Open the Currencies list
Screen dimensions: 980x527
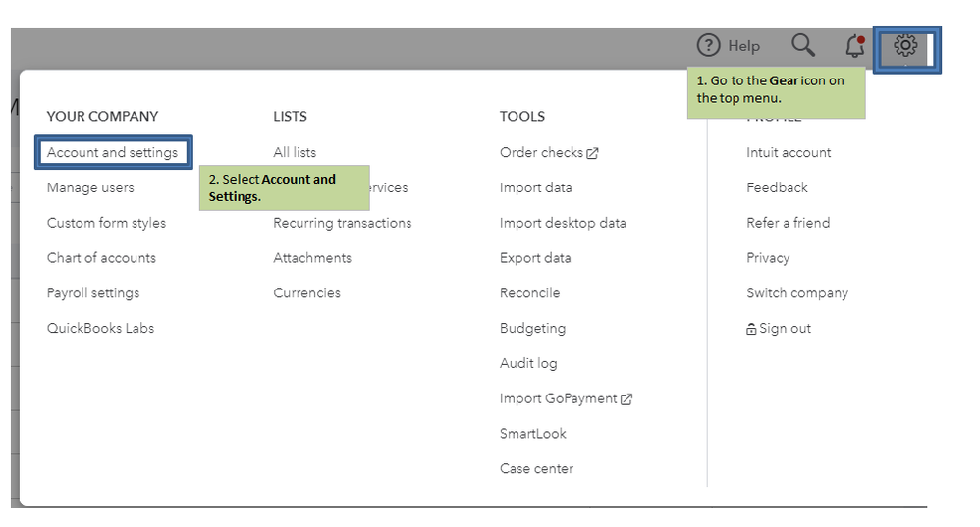coord(306,293)
